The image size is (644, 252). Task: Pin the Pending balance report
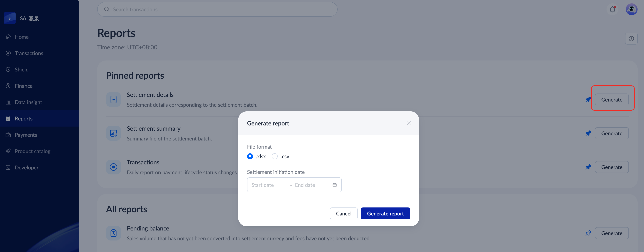coord(588,233)
